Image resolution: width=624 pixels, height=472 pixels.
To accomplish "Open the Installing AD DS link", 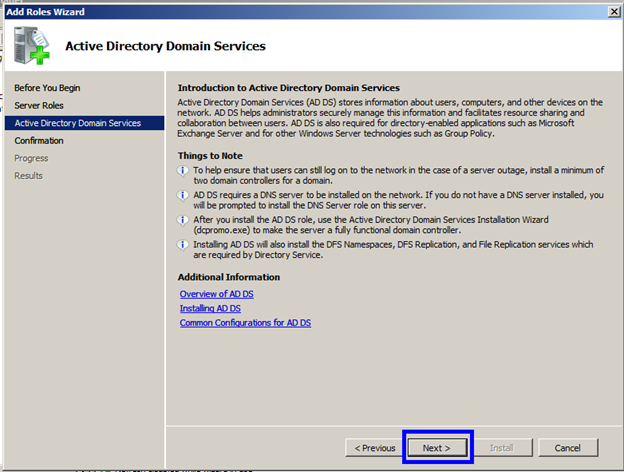I will pyautogui.click(x=210, y=308).
